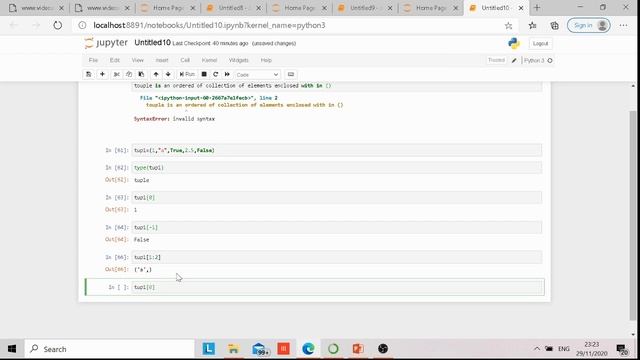Click the Jupyter logo
This screenshot has height=360, width=640.
pyautogui.click(x=106, y=43)
